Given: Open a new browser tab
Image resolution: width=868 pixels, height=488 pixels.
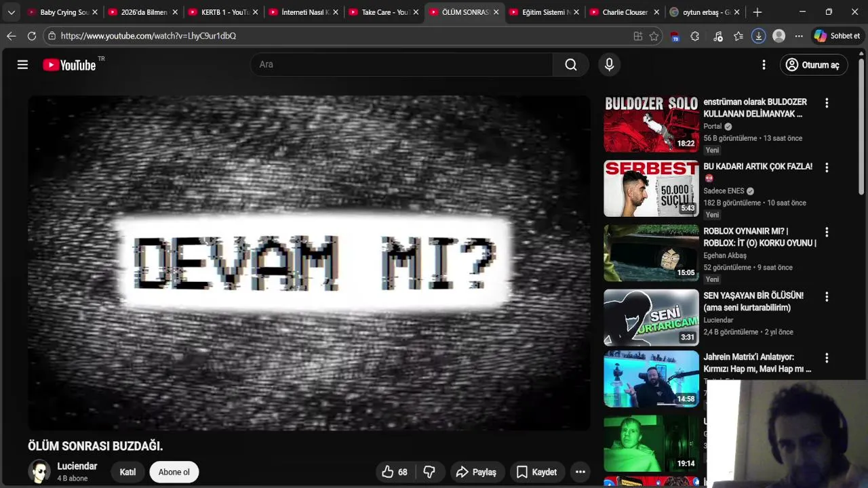Looking at the screenshot, I should click(x=757, y=12).
